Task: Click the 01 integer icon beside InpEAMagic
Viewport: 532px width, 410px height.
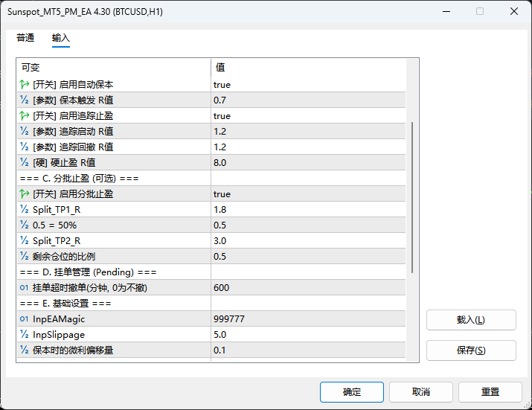Action: point(24,318)
